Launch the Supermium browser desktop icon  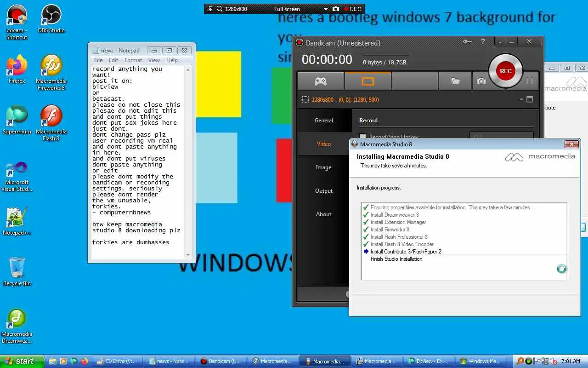17,120
